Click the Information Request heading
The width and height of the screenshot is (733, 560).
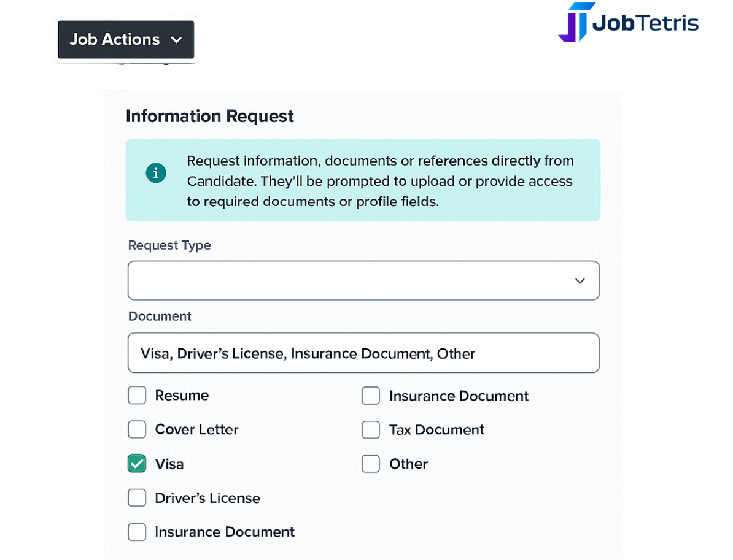210,117
